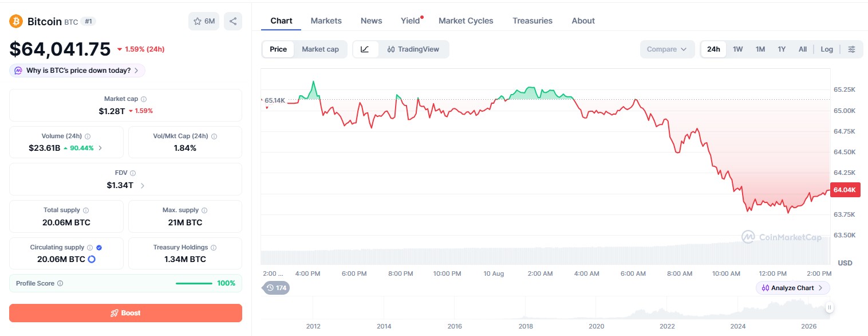
Task: Click the Treasury Holdings info icon
Action: point(214,248)
